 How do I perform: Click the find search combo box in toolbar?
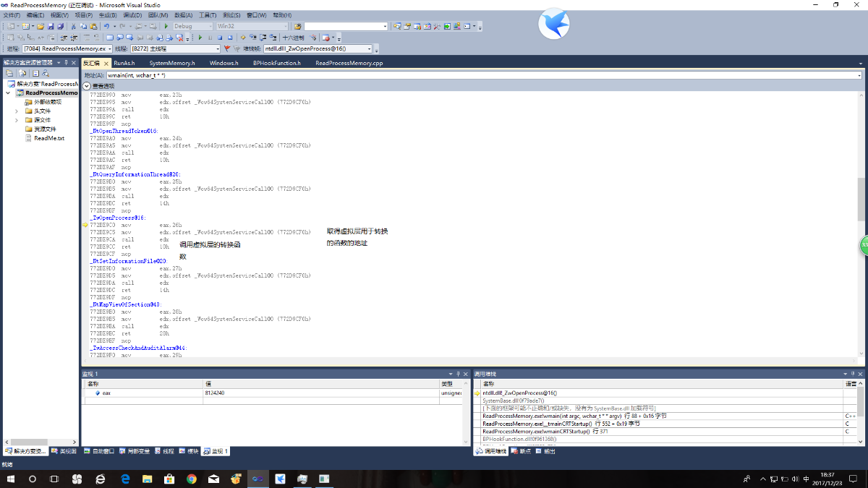pos(346,26)
